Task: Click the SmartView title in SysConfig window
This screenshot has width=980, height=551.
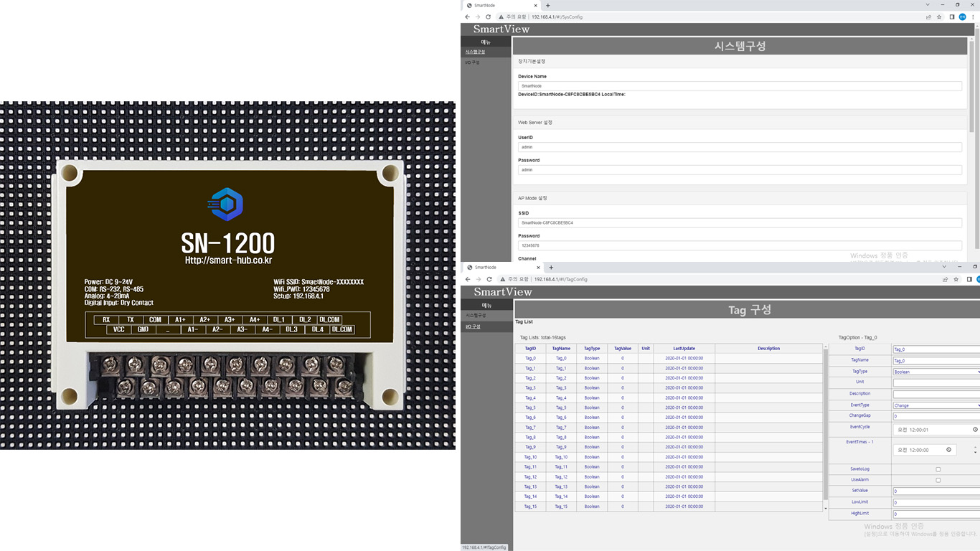Action: 501,29
